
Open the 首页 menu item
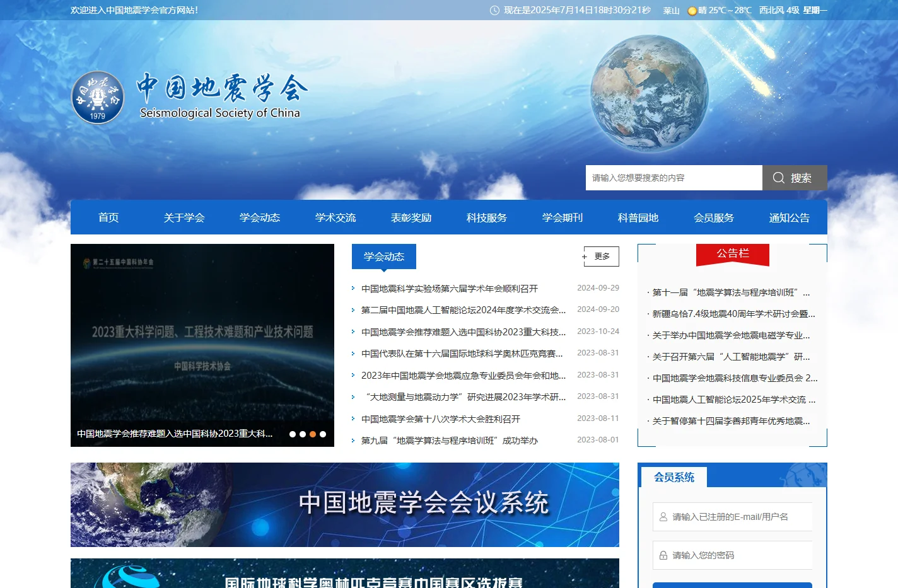[x=108, y=217]
